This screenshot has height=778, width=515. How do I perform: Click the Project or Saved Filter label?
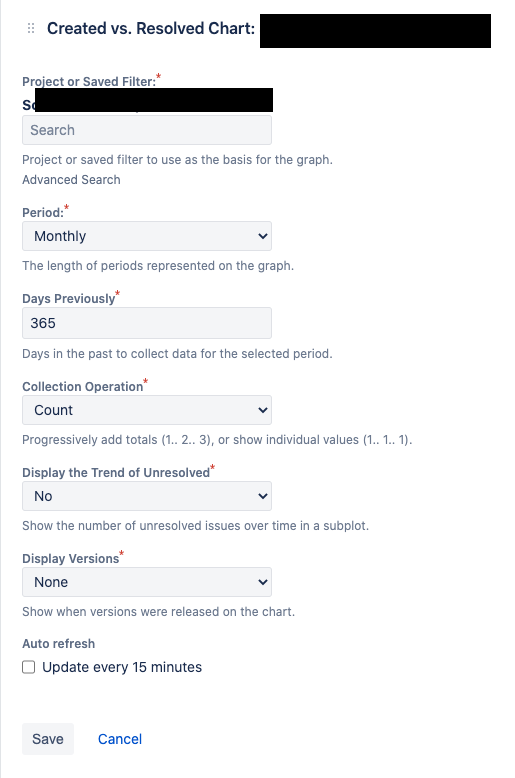click(89, 81)
